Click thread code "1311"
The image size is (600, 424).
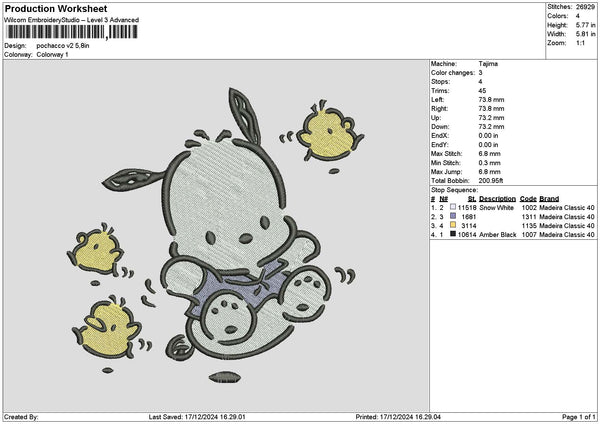pyautogui.click(x=529, y=217)
